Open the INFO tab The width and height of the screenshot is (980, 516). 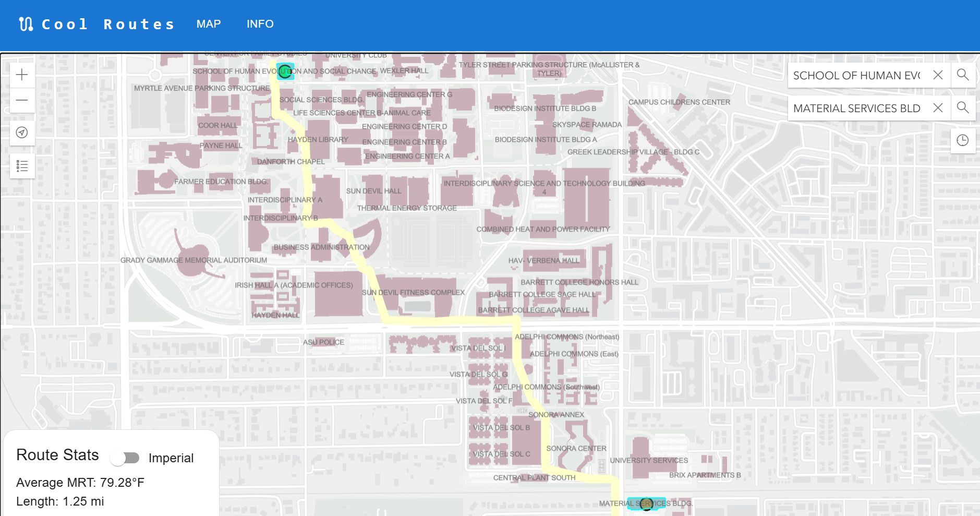[260, 24]
